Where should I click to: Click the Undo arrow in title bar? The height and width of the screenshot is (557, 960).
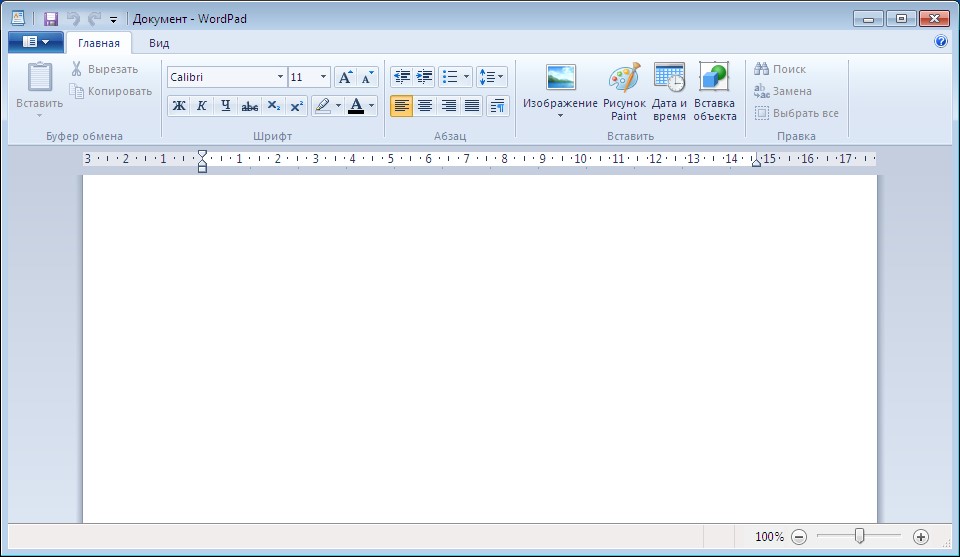pos(73,18)
